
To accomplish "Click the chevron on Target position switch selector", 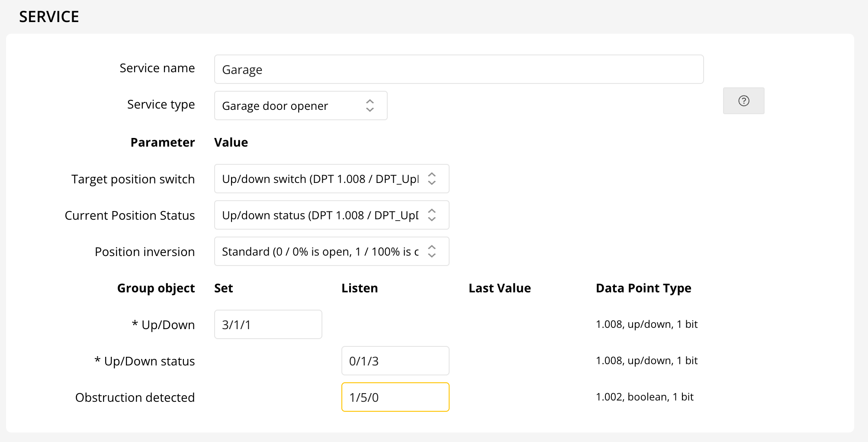I will point(431,179).
